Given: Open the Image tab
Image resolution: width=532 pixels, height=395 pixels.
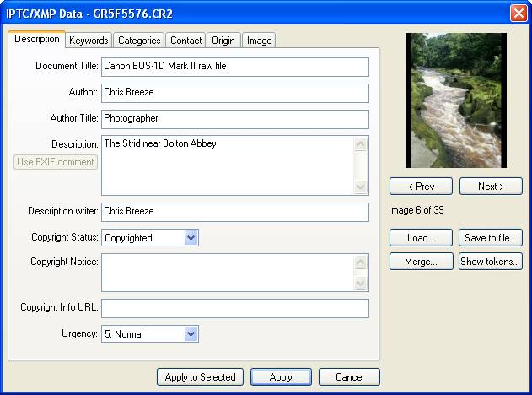Looking at the screenshot, I should click(x=259, y=41).
